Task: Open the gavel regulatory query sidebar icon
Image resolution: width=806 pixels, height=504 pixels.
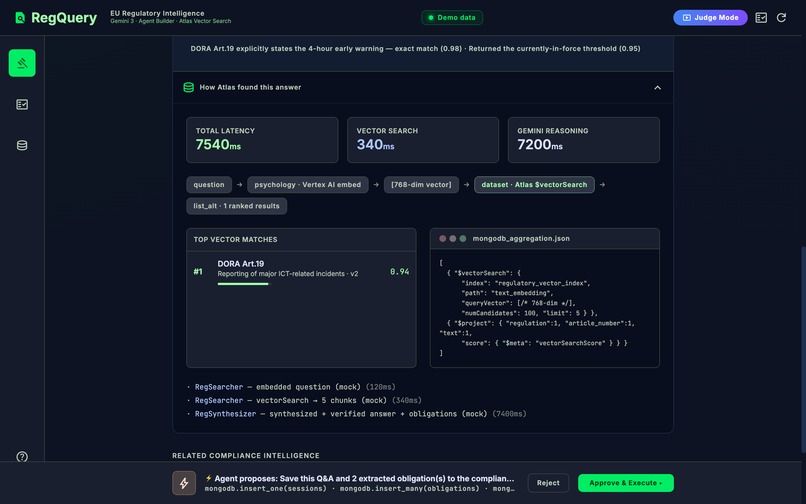Action: pyautogui.click(x=22, y=63)
